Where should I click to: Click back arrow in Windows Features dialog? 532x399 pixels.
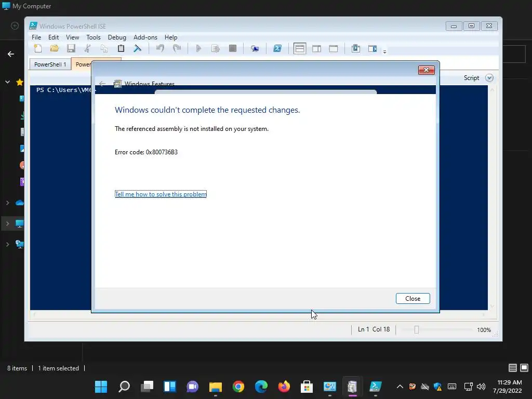pyautogui.click(x=102, y=84)
